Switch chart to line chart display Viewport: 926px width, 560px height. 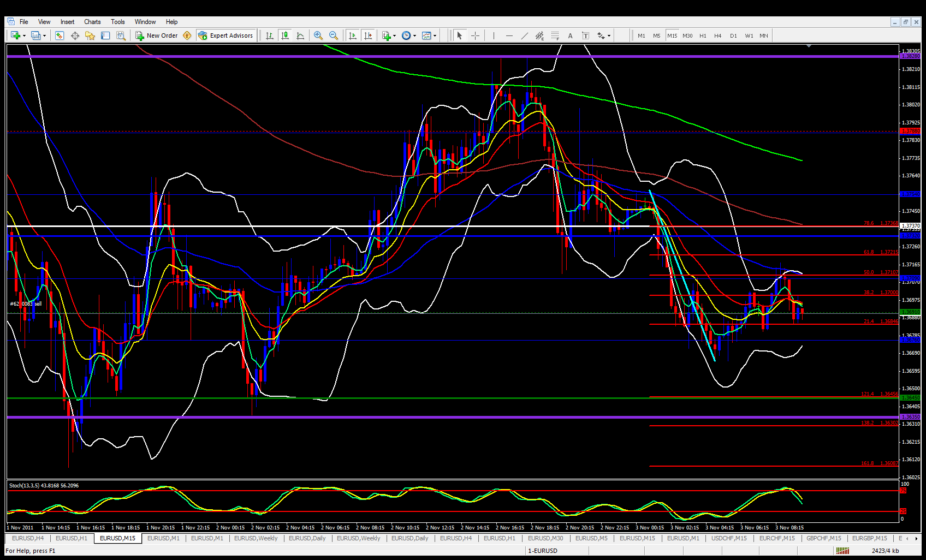[300, 35]
